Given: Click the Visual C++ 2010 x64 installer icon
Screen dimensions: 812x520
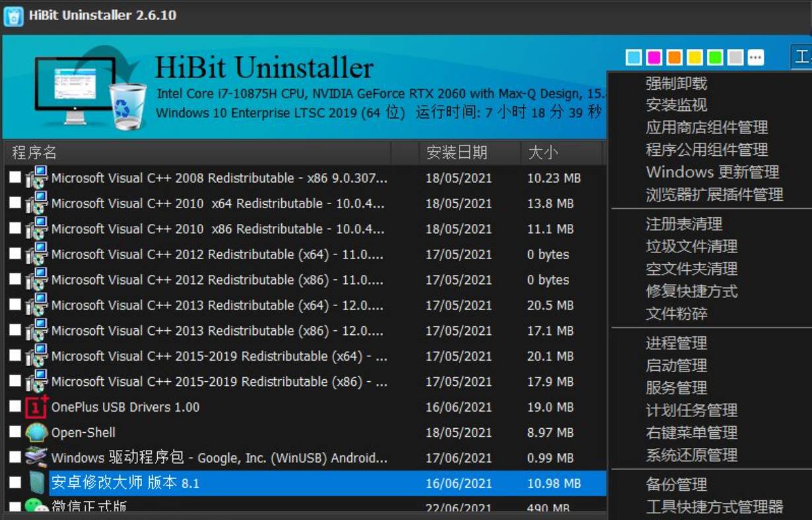Looking at the screenshot, I should (x=36, y=204).
